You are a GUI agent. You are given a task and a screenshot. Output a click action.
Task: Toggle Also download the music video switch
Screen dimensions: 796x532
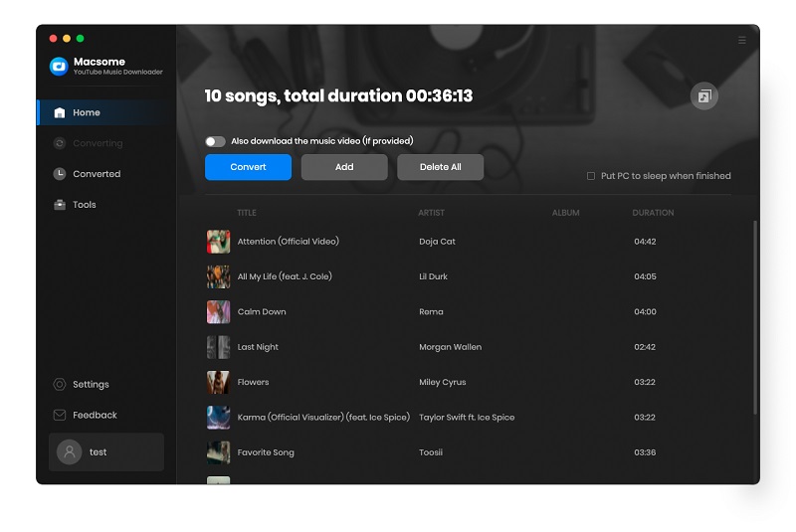[215, 141]
